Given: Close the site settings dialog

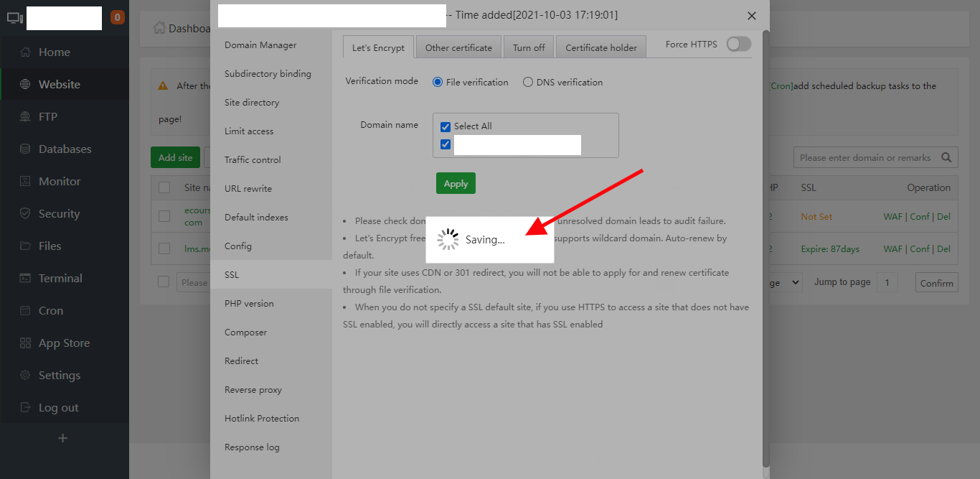Looking at the screenshot, I should pos(752,16).
